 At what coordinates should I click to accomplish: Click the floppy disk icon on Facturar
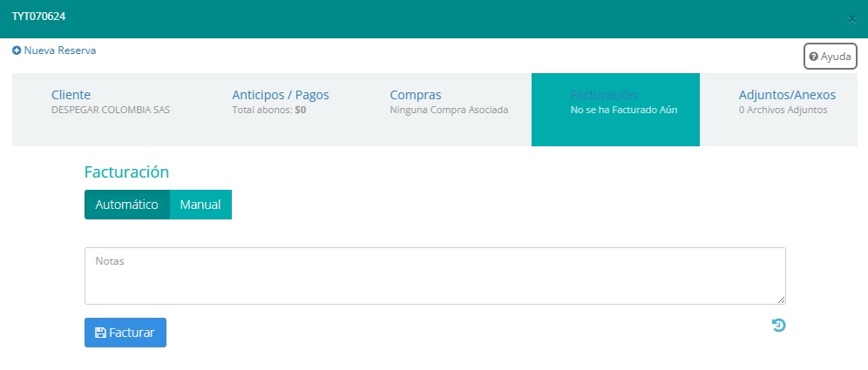(x=100, y=333)
